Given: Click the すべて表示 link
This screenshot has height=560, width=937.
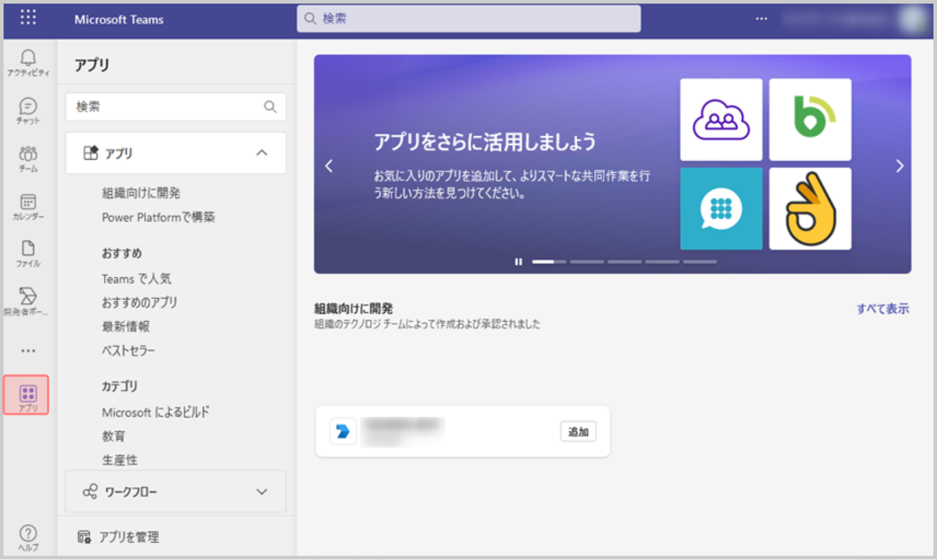Looking at the screenshot, I should point(882,309).
